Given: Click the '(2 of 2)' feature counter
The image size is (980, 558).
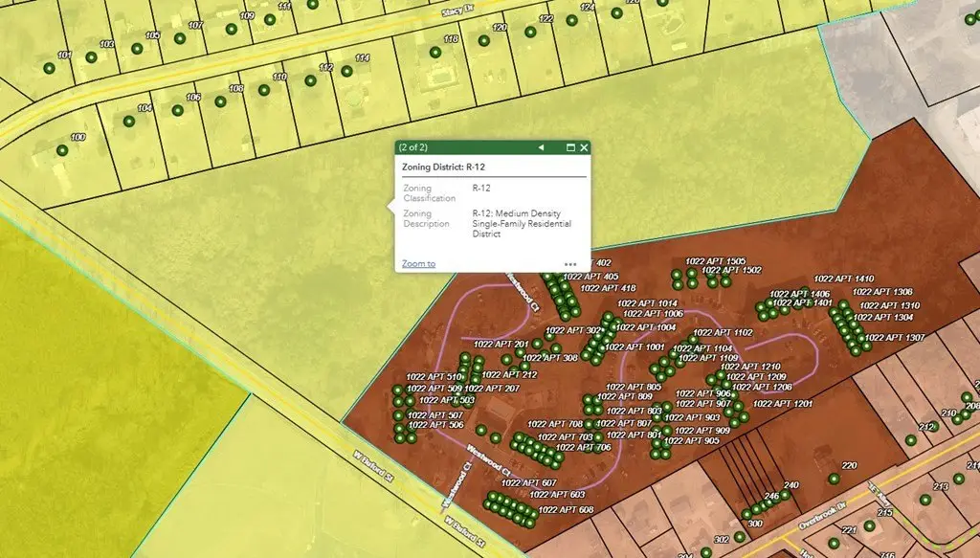Looking at the screenshot, I should [x=413, y=148].
